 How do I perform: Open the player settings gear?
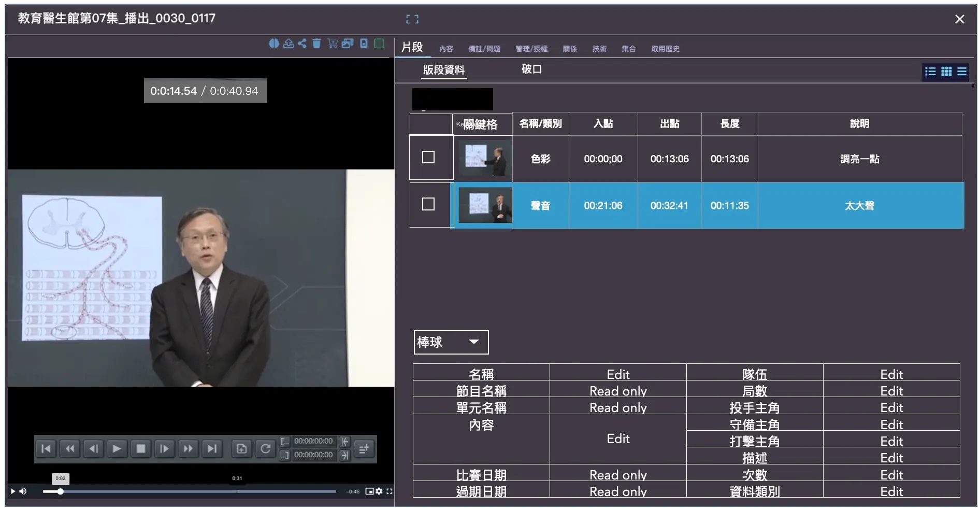click(379, 491)
